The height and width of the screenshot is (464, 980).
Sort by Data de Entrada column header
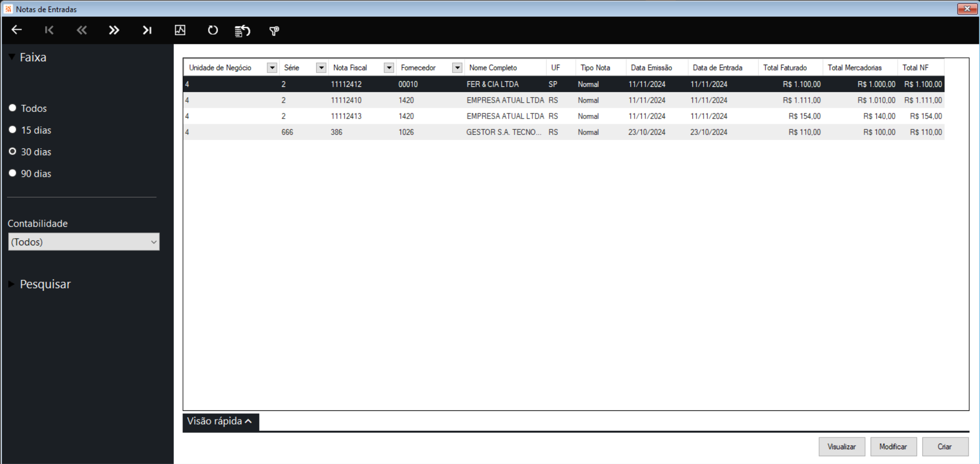[x=723, y=67]
